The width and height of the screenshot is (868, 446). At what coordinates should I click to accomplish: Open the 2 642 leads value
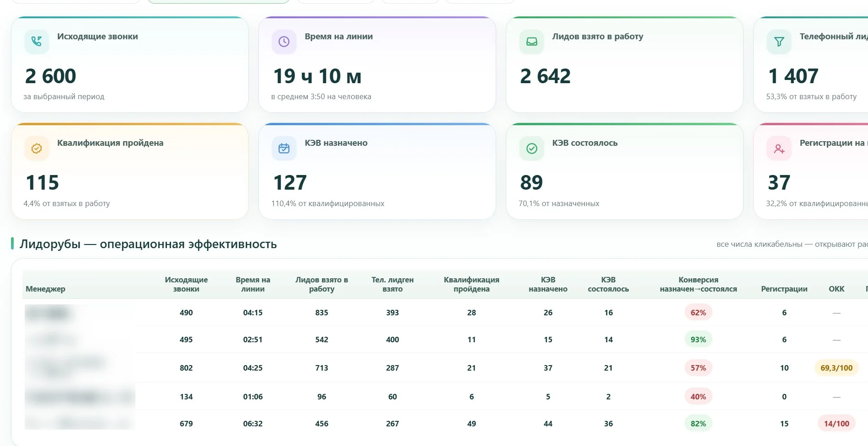click(x=545, y=76)
